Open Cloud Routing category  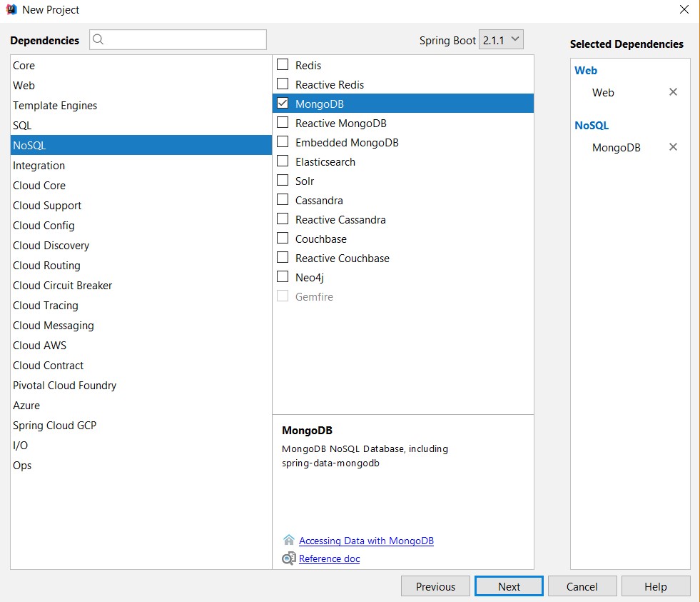click(141, 266)
